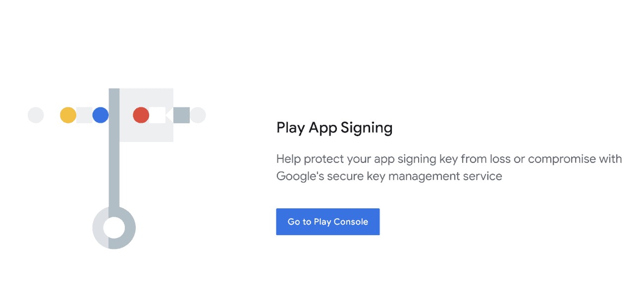Click the yellow dot in the illustration

pyautogui.click(x=68, y=115)
